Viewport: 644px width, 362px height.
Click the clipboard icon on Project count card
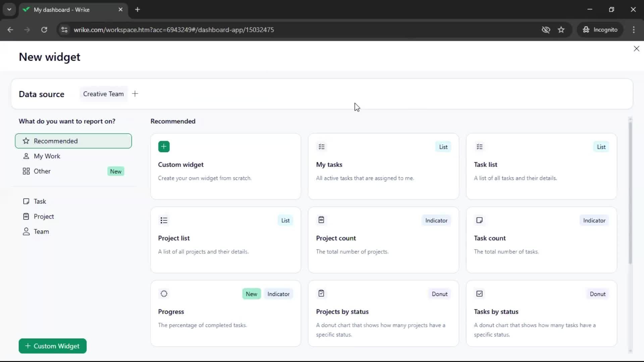[321, 220]
